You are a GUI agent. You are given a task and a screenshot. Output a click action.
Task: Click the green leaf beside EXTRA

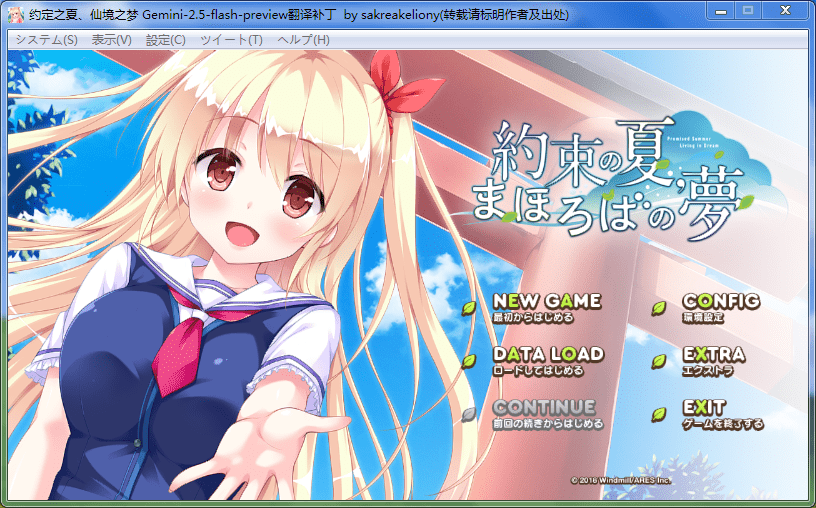(659, 361)
